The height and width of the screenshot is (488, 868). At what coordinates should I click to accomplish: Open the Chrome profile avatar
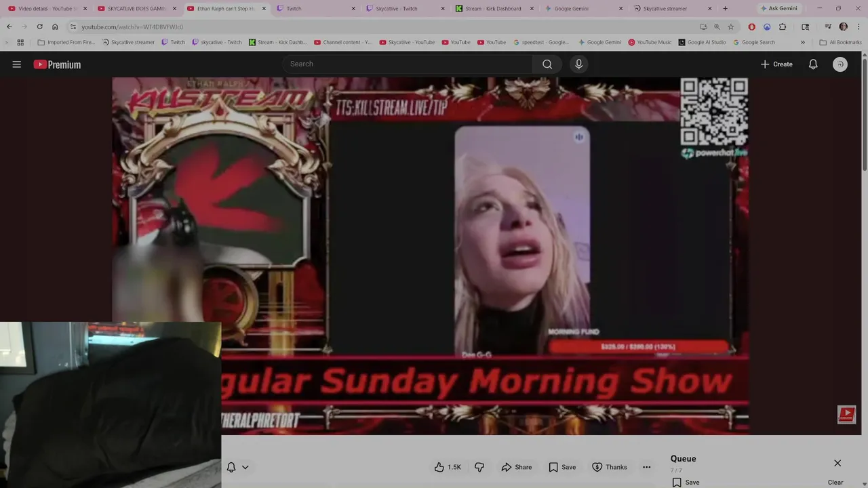(x=843, y=26)
